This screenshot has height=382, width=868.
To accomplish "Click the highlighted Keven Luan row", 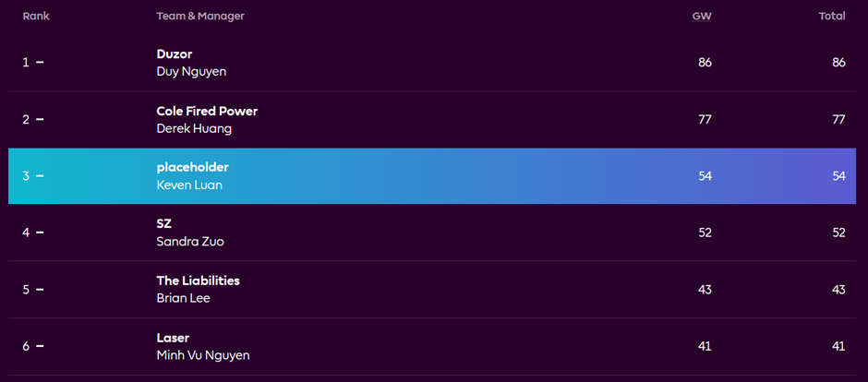I will point(432,176).
